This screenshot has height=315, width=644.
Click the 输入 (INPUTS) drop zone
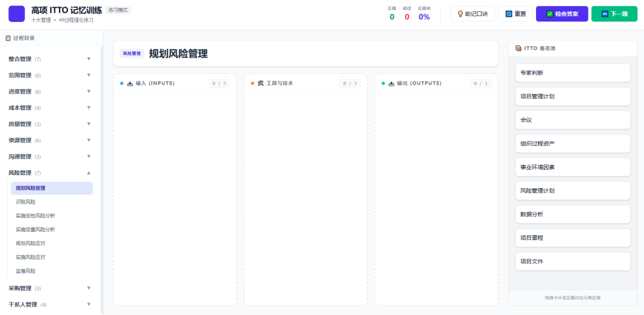click(x=175, y=189)
